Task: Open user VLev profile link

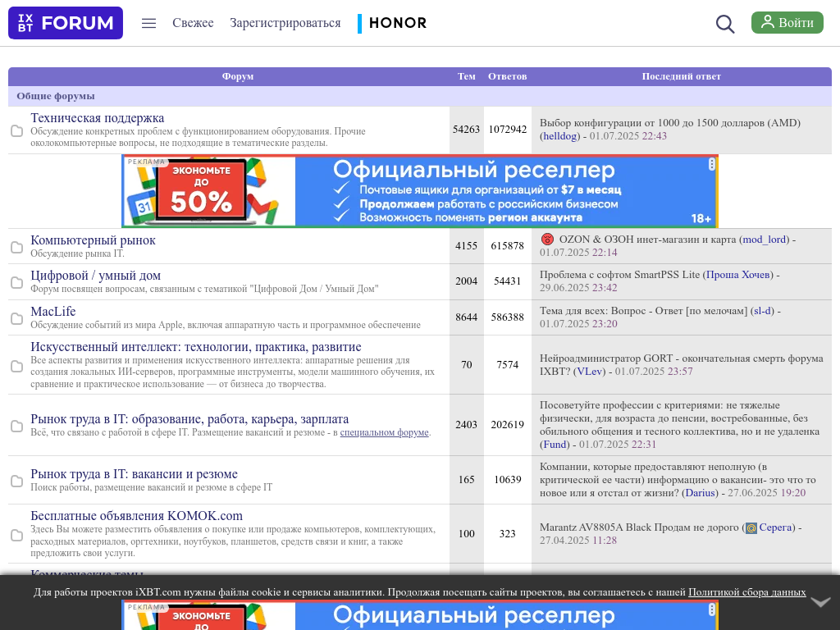Action: 589,372
